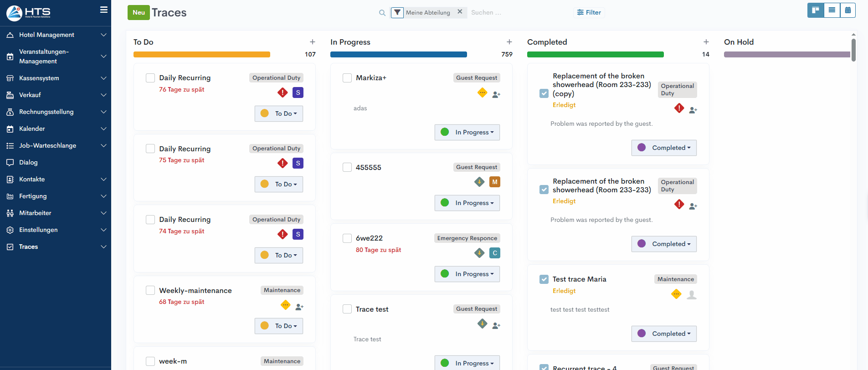Click the red priority icon on the first Daily Recurring card
Image resolution: width=868 pixels, height=370 pixels.
[x=282, y=92]
